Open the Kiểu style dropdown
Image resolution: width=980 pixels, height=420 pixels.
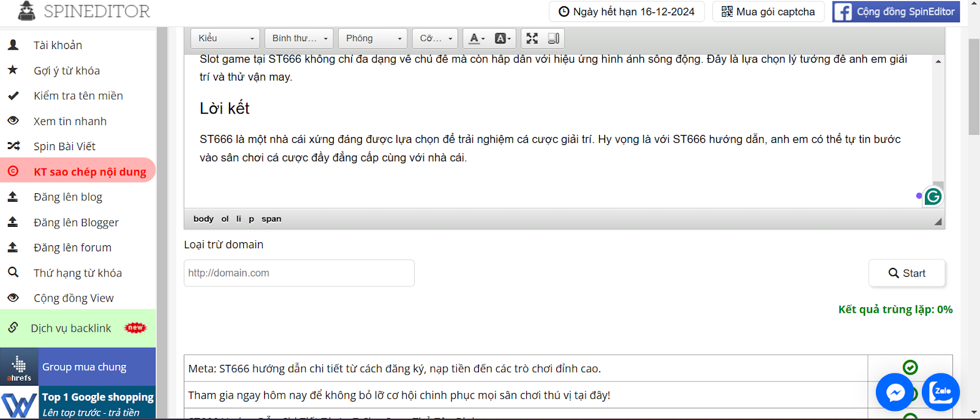coord(225,39)
